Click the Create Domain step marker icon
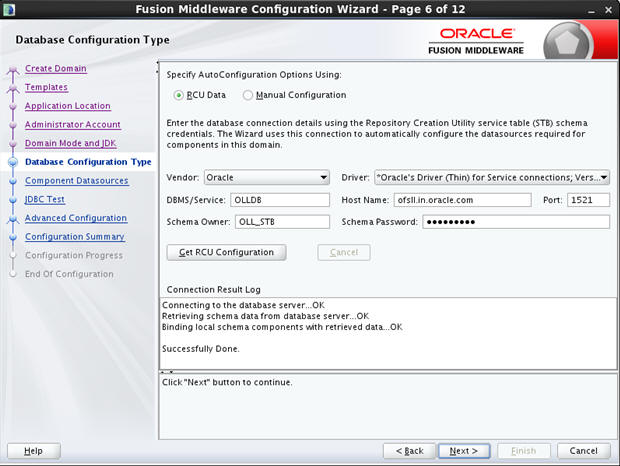 point(13,70)
